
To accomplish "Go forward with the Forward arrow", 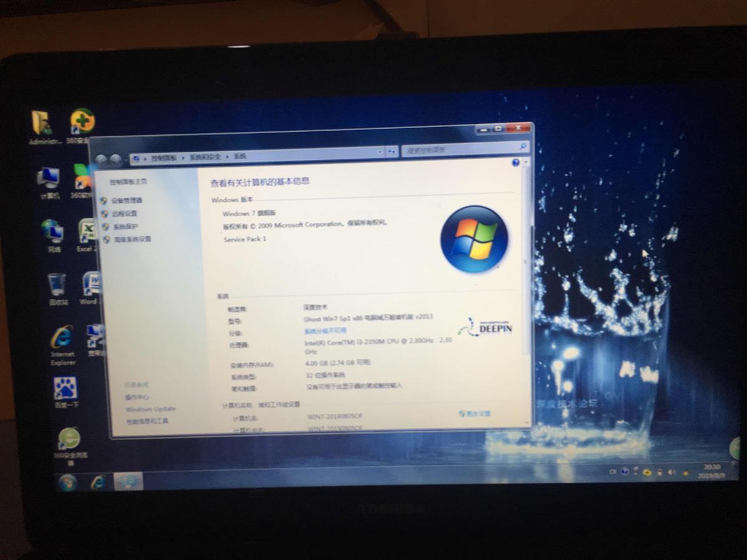I will (116, 160).
